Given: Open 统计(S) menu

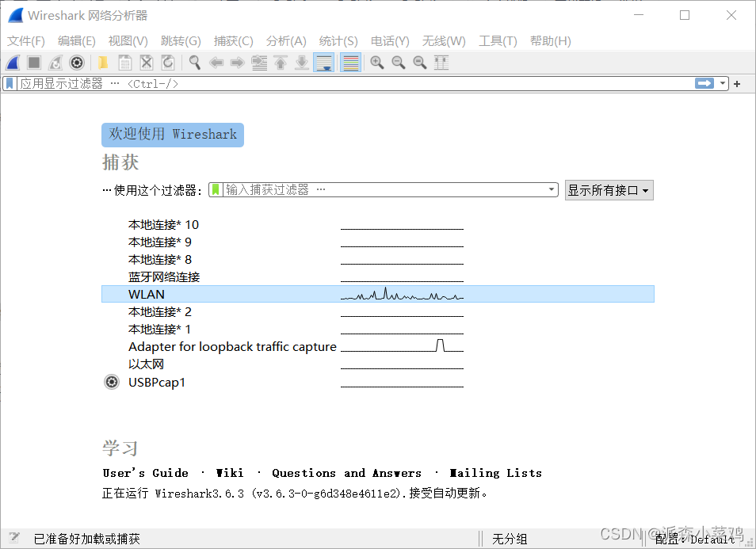Looking at the screenshot, I should point(338,41).
